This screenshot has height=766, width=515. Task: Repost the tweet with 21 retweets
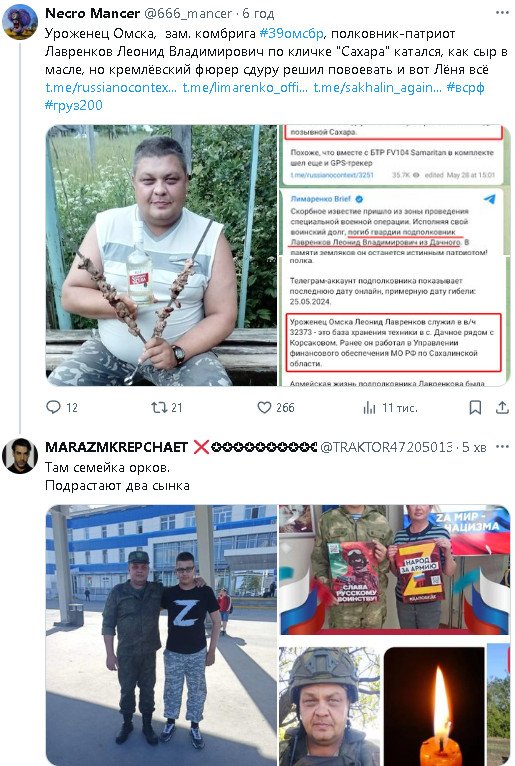coord(159,407)
